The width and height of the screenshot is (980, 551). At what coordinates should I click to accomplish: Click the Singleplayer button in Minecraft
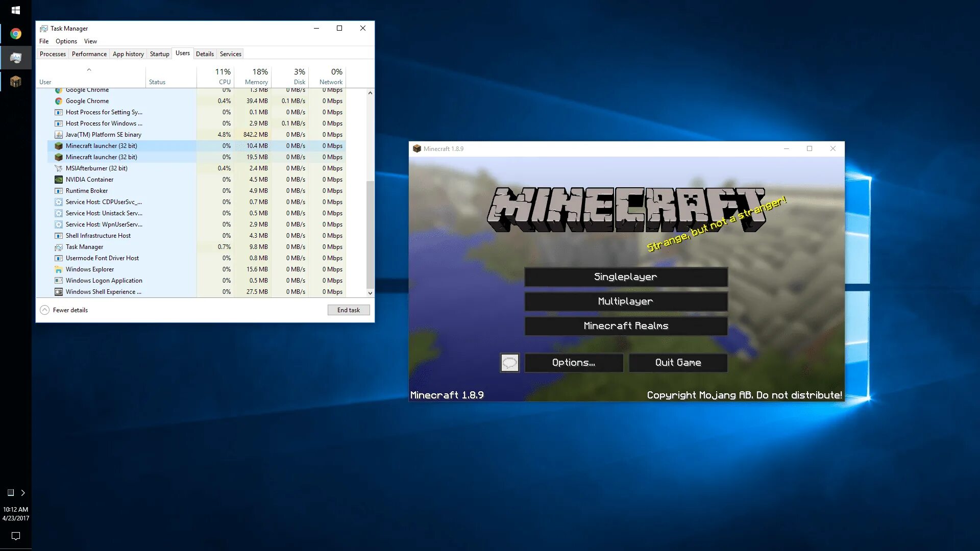click(x=625, y=276)
